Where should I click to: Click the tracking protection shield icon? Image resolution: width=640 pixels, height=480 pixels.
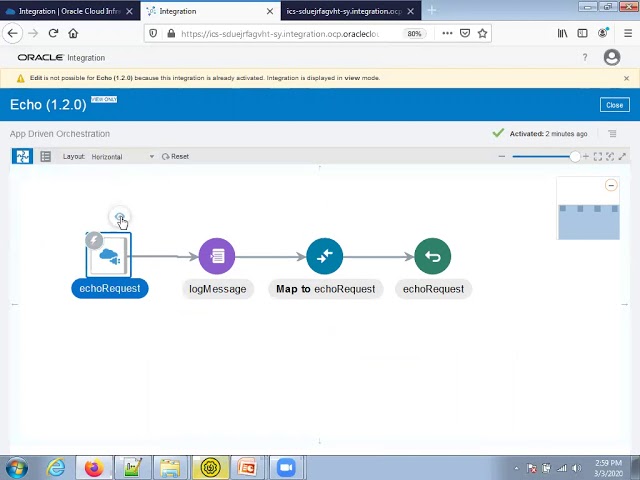pyautogui.click(x=153, y=33)
